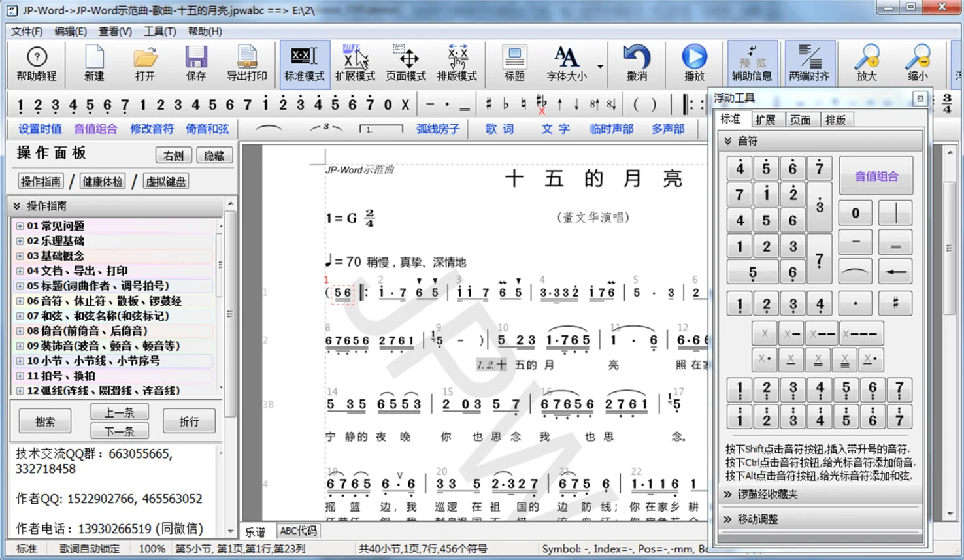The height and width of the screenshot is (560, 964).
Task: Click the 隐藏 button in operation panel
Action: (x=214, y=156)
